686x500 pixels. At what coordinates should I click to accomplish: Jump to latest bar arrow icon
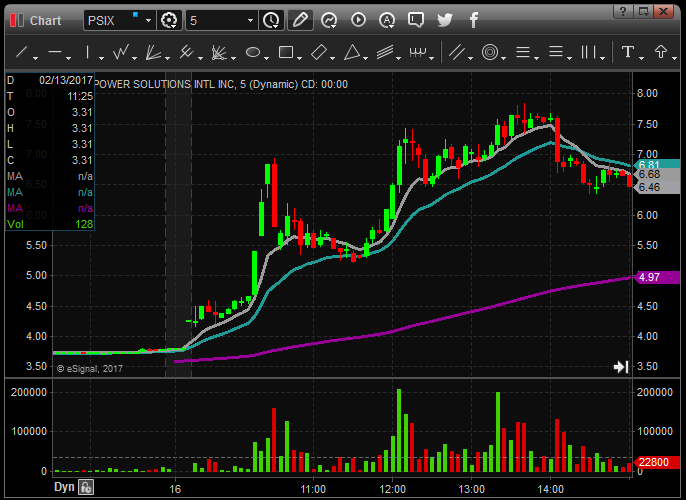coord(621,367)
